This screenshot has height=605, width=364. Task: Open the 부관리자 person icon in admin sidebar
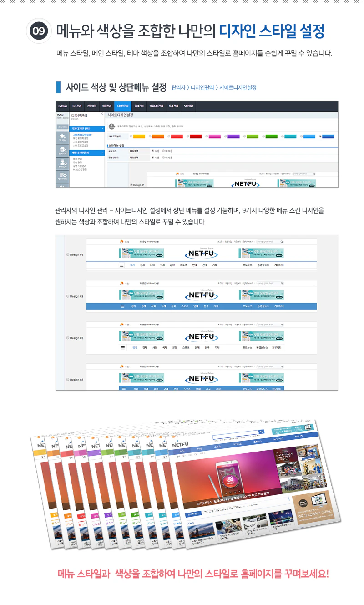coord(62,162)
